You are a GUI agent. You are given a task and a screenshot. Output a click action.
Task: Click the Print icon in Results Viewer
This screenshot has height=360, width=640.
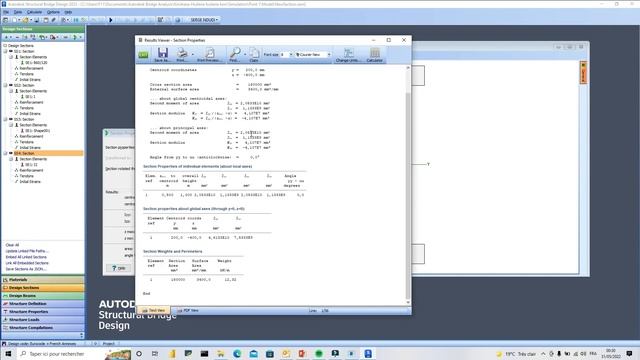182,54
